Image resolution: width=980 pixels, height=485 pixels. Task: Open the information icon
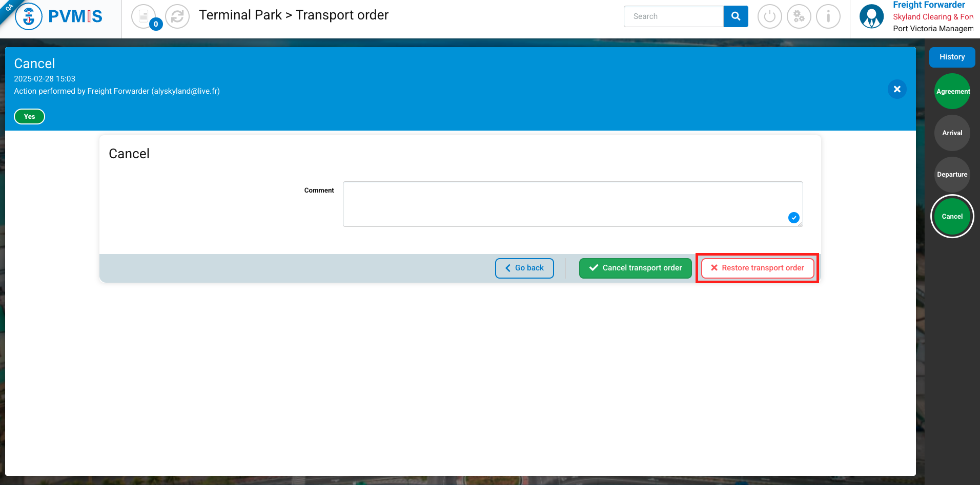828,16
